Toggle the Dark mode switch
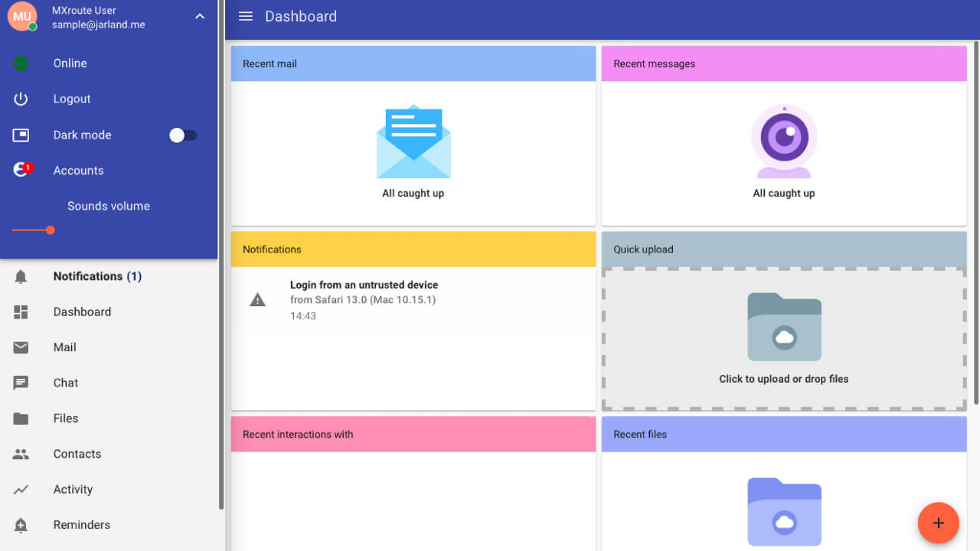The width and height of the screenshot is (980, 551). 183,135
